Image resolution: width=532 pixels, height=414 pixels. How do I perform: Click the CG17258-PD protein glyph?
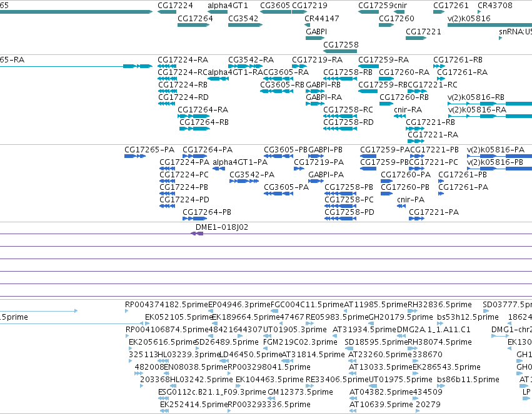coord(340,219)
